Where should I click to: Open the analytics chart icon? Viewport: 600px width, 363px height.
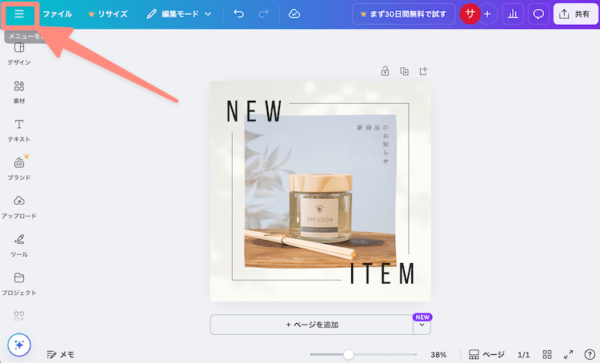[513, 14]
